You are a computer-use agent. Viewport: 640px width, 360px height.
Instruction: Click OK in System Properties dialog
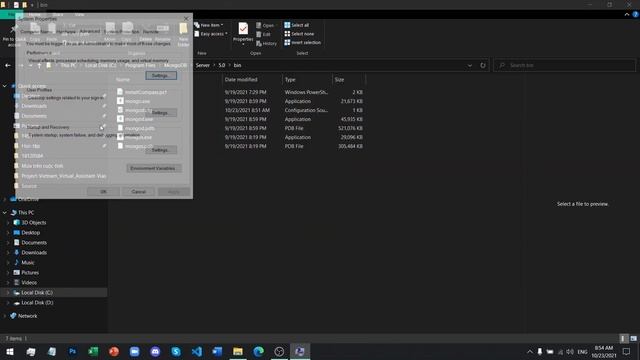pos(103,191)
